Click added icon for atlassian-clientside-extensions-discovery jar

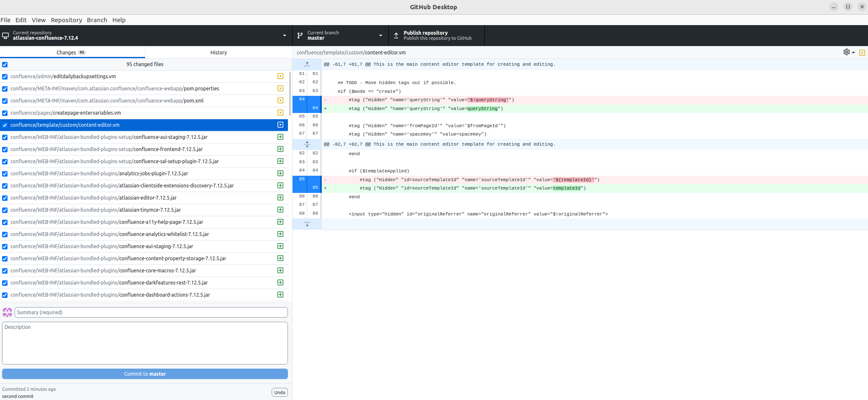click(280, 185)
